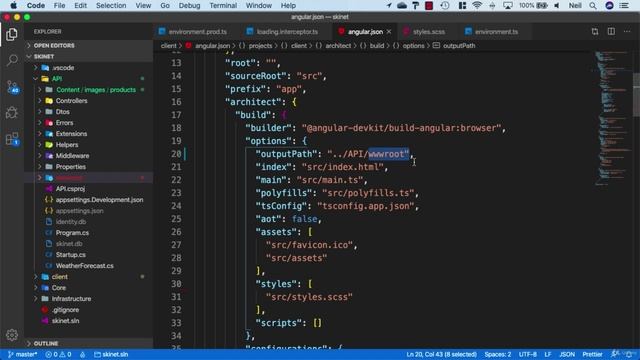
Task: Click skinet.sln project in status bar
Action: click(x=111, y=354)
